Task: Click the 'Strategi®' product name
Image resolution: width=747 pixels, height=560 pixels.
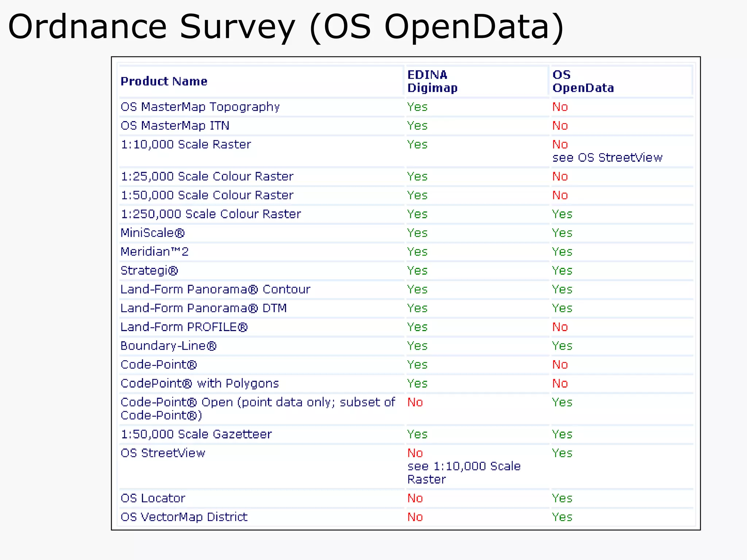Action: [149, 271]
